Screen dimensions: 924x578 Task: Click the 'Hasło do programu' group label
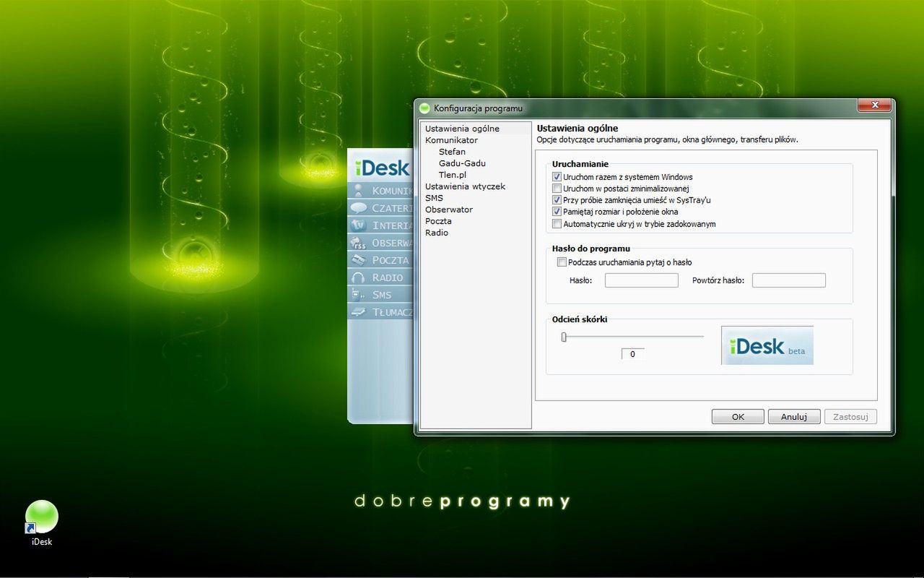point(591,249)
